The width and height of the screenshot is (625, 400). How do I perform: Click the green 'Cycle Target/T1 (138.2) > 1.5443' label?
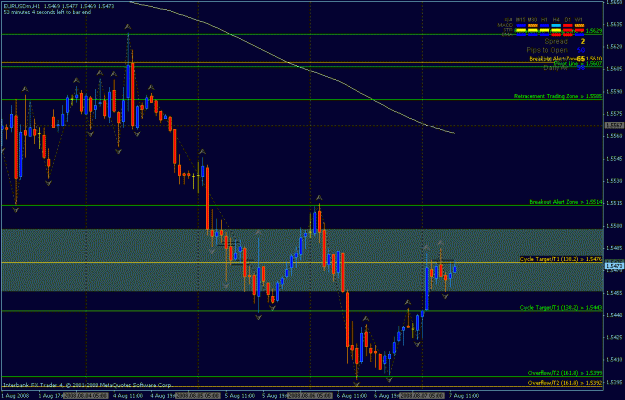point(561,308)
